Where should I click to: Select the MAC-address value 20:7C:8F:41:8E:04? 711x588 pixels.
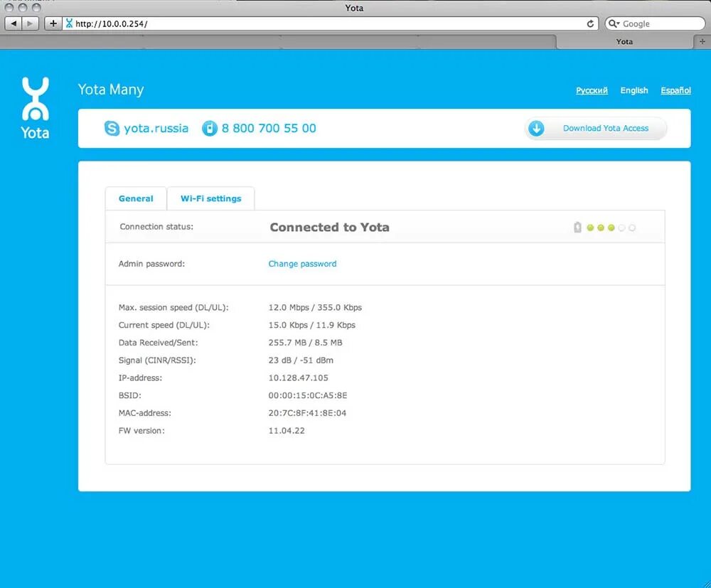click(x=307, y=413)
